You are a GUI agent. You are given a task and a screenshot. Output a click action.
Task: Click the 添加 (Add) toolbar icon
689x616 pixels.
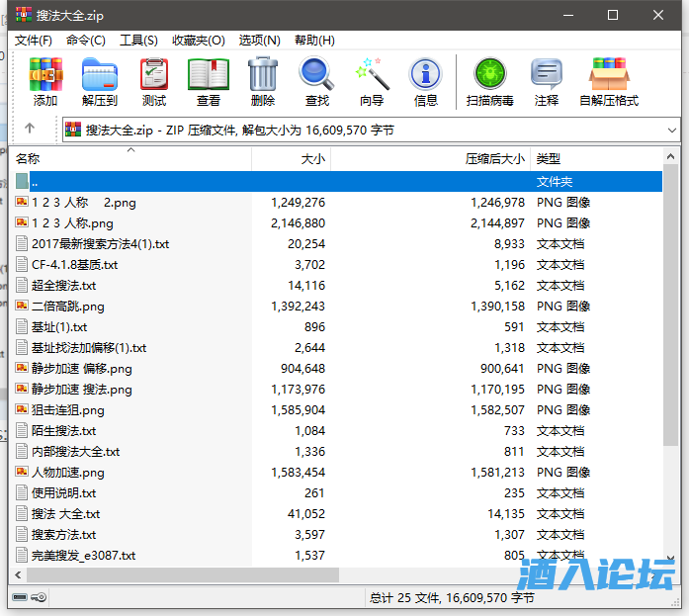pos(45,81)
